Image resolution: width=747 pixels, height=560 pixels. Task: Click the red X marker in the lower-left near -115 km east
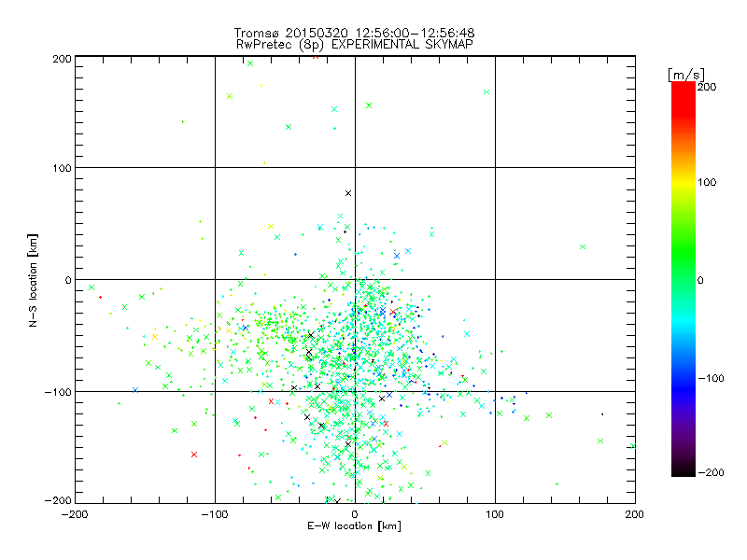point(194,455)
